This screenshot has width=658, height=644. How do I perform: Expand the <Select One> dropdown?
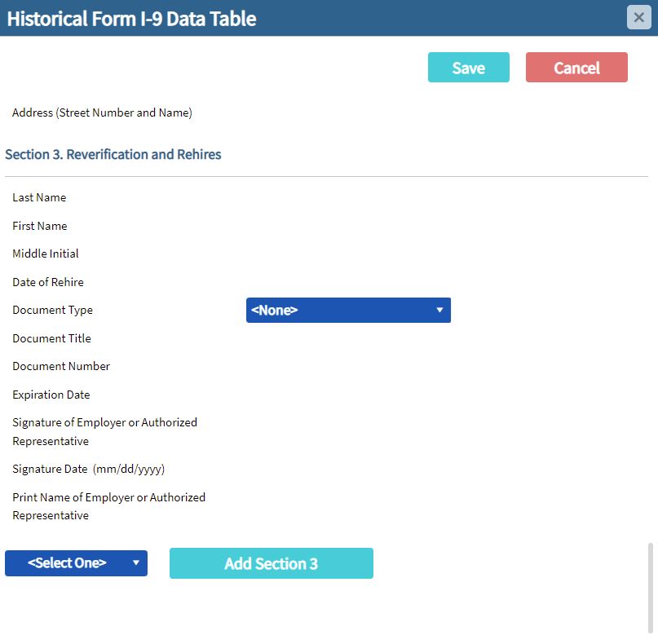tap(76, 563)
